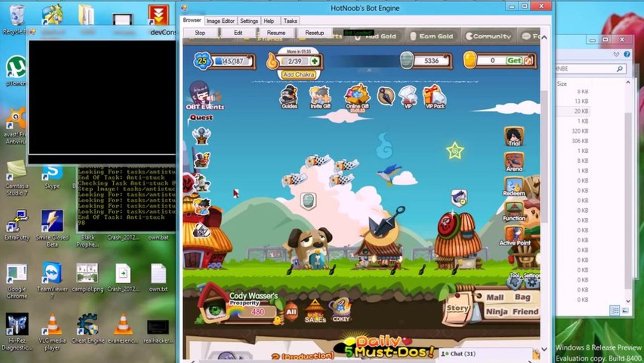Open explorer help question mark icon

point(627,54)
